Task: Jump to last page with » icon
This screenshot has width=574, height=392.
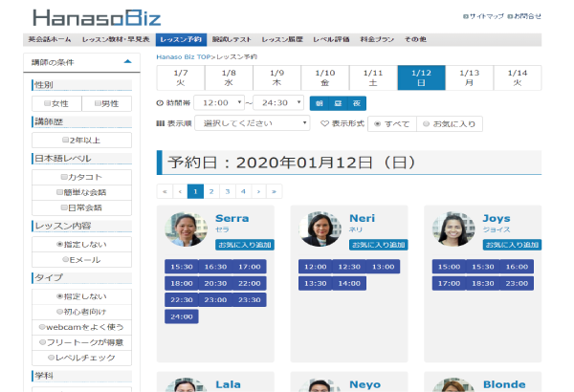Action: click(274, 191)
